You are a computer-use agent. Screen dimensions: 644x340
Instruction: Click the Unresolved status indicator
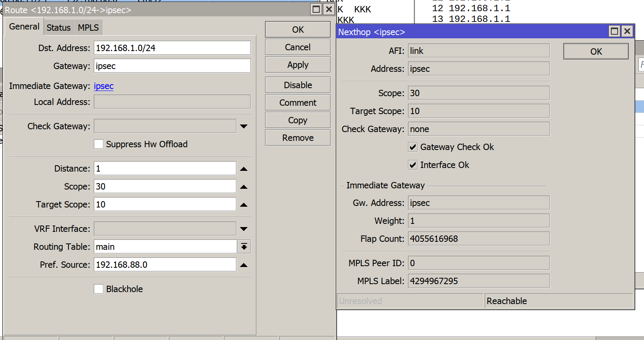click(x=410, y=301)
